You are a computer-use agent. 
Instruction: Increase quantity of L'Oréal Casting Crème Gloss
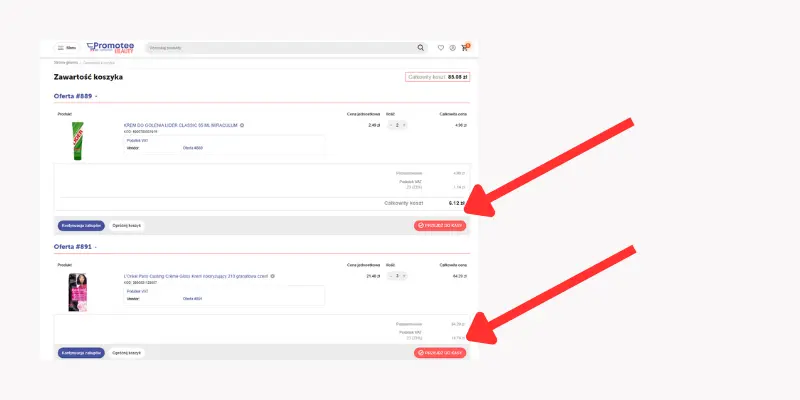pos(404,275)
